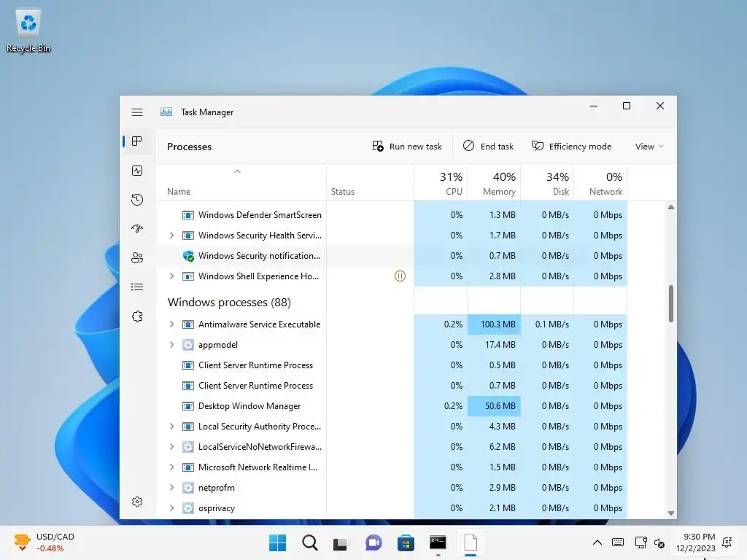This screenshot has width=747, height=560.
Task: Sort by the Name column header
Action: [x=241, y=183]
